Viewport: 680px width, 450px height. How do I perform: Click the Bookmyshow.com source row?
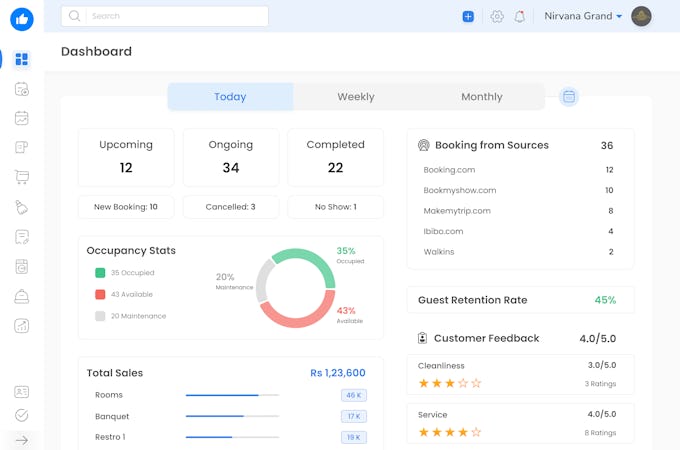[x=519, y=190]
